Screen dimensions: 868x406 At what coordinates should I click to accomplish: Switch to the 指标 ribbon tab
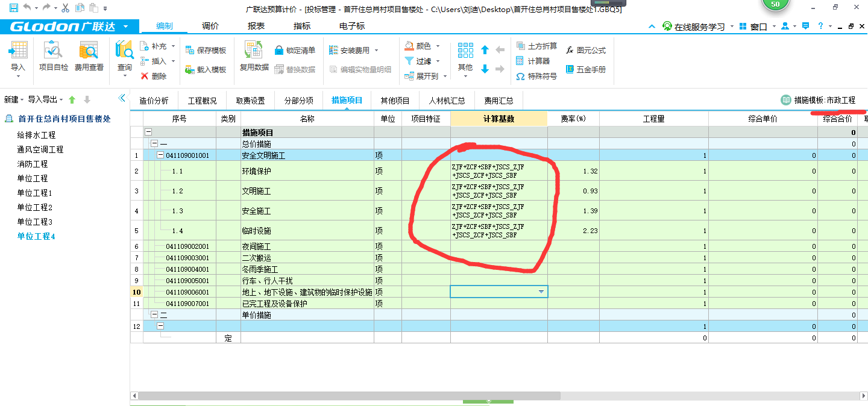click(302, 27)
